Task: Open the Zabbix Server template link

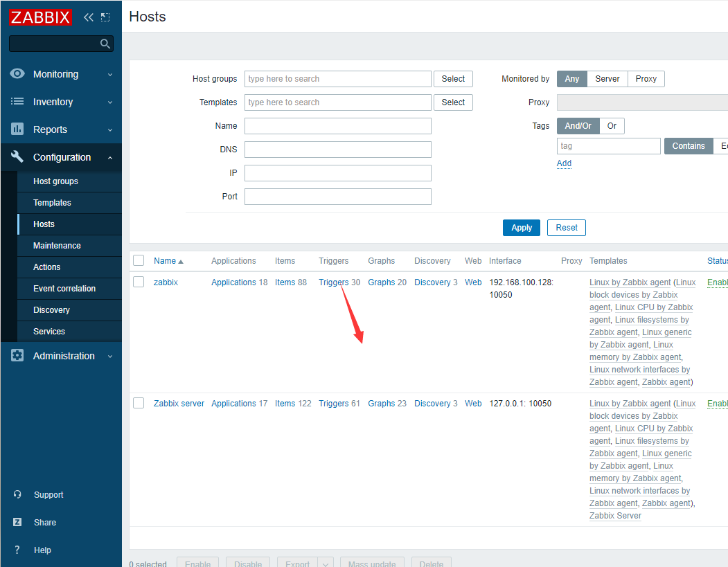Action: pyautogui.click(x=615, y=516)
